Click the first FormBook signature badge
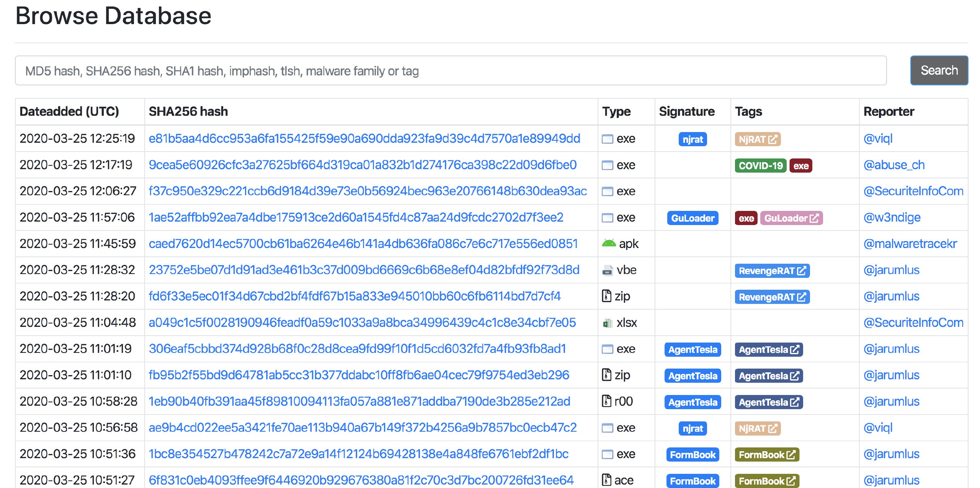 693,455
